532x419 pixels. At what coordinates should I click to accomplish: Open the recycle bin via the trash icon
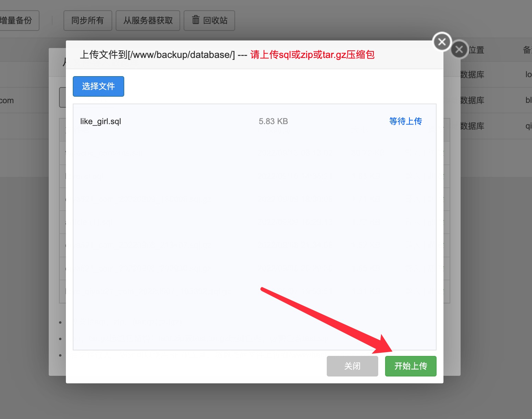tap(209, 21)
